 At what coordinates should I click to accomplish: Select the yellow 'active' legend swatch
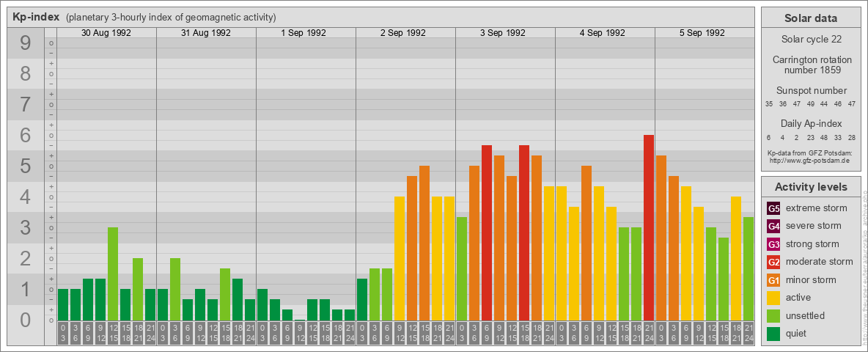pos(773,298)
